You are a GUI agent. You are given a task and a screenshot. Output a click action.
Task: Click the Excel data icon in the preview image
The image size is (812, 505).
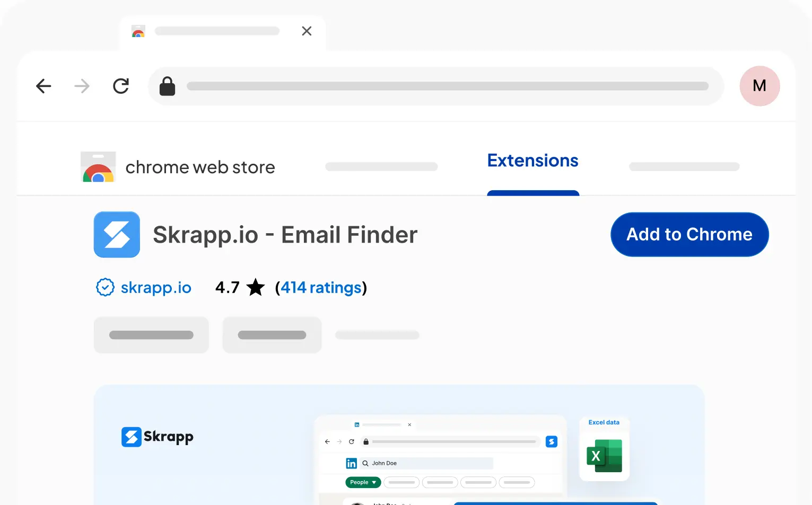click(x=604, y=456)
